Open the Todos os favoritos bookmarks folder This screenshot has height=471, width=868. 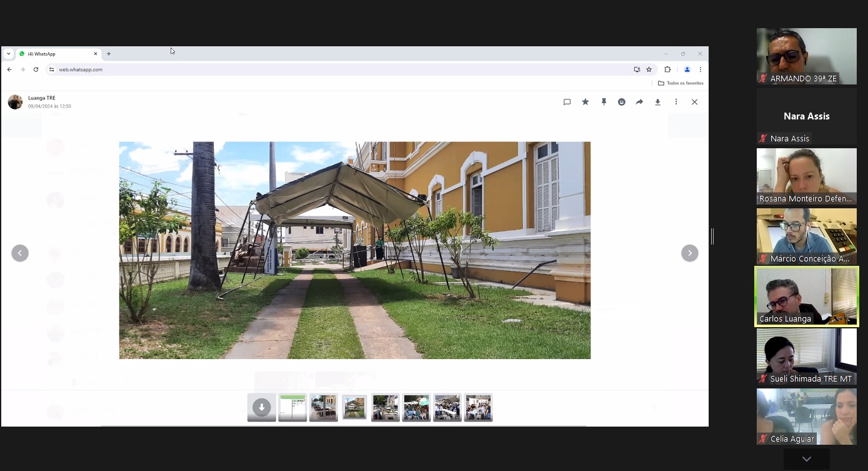(681, 83)
